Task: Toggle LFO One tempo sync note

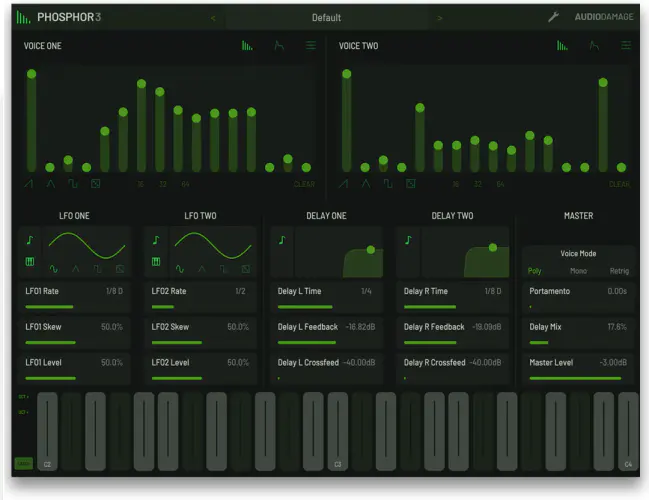Action: click(x=30, y=240)
